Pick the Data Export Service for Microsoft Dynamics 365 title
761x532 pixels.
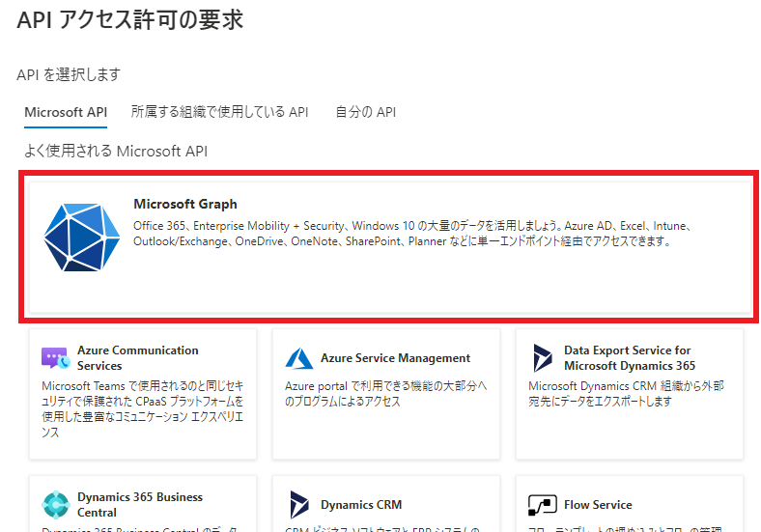click(x=630, y=358)
